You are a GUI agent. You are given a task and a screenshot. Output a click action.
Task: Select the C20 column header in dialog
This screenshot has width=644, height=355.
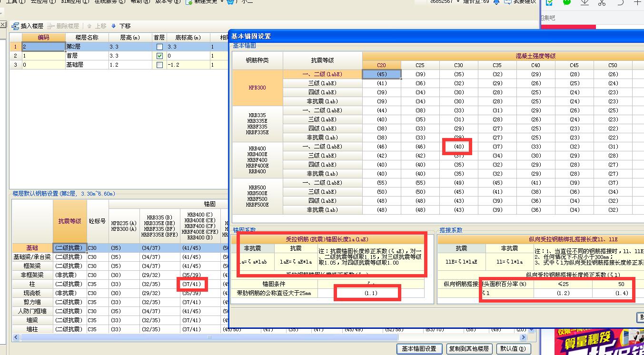tap(381, 65)
